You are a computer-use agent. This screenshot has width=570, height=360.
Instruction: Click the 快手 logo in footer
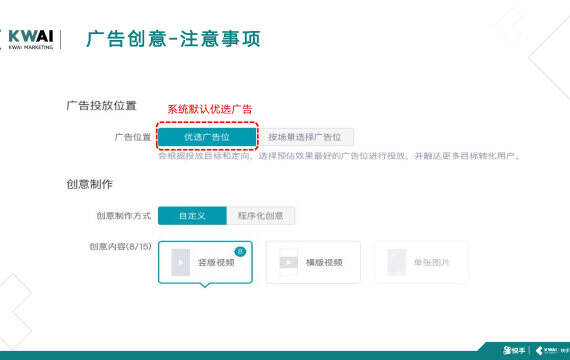tap(514, 351)
